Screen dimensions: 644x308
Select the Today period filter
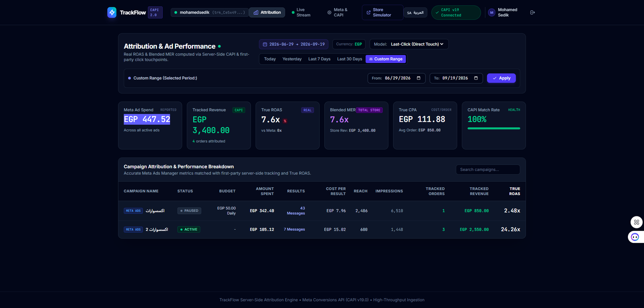pos(270,59)
